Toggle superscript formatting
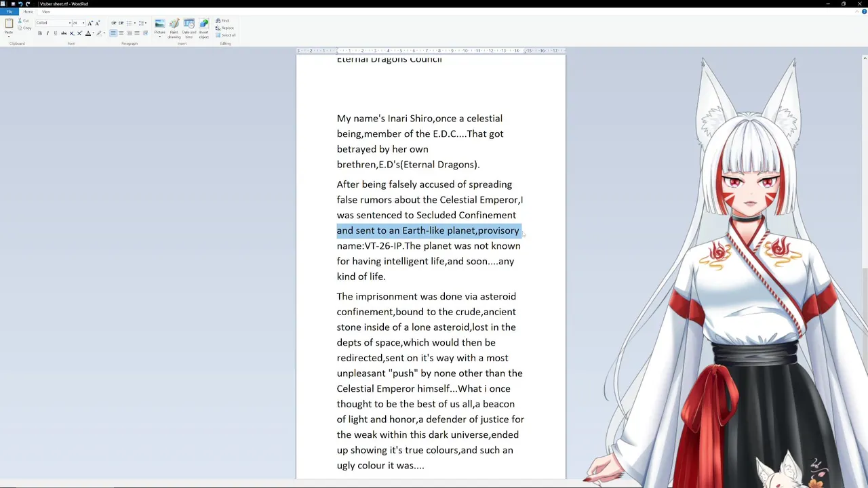This screenshot has width=868, height=488. [x=79, y=33]
